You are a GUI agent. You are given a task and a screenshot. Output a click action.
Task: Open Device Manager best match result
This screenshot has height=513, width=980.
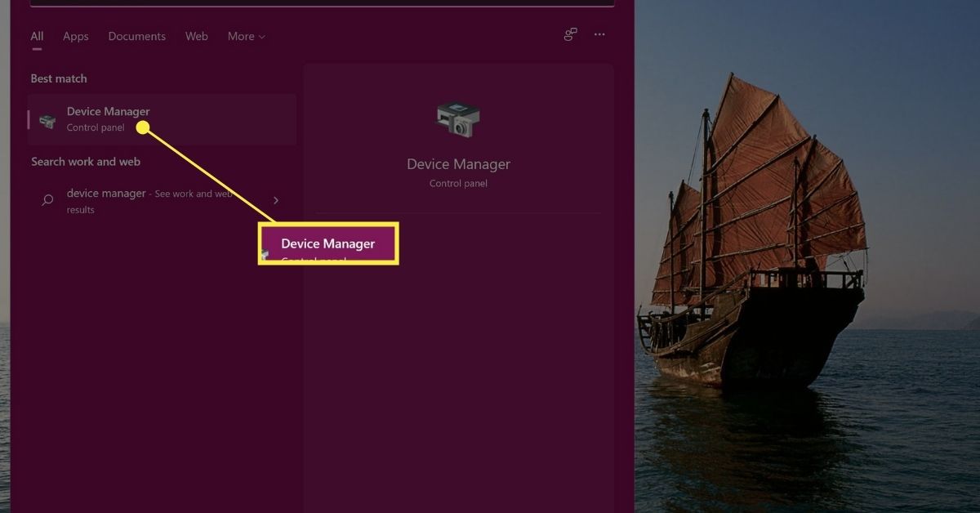162,119
